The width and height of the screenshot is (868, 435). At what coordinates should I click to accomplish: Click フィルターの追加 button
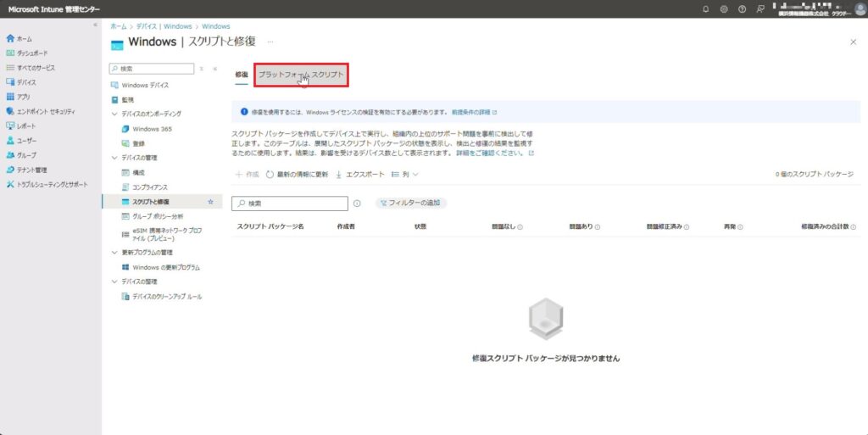[x=411, y=204]
